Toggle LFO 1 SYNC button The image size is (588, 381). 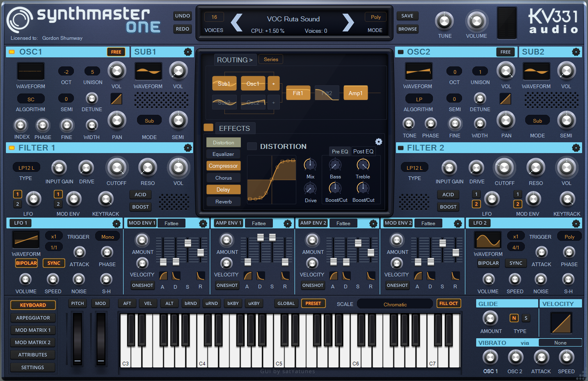point(54,263)
